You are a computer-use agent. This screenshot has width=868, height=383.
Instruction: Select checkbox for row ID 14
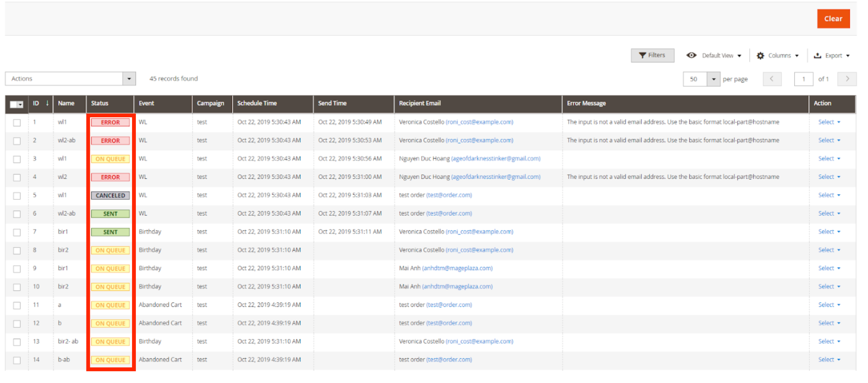(17, 360)
